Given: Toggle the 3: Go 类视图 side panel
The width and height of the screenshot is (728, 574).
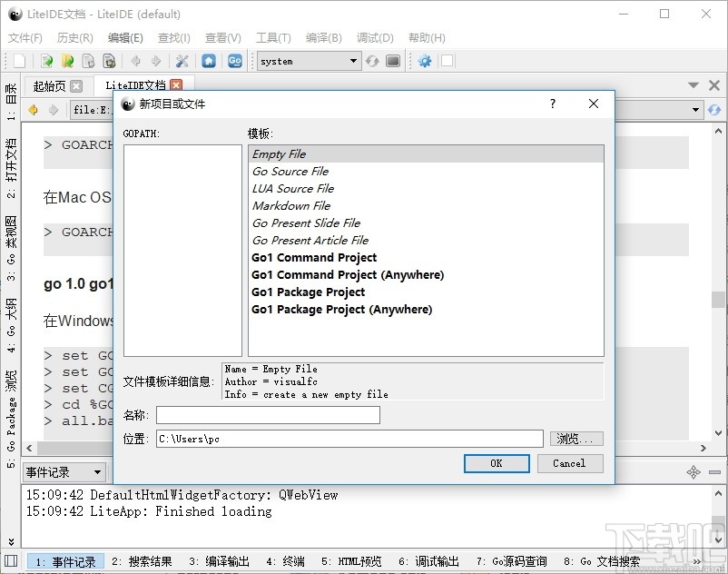Looking at the screenshot, I should coord(11,248).
